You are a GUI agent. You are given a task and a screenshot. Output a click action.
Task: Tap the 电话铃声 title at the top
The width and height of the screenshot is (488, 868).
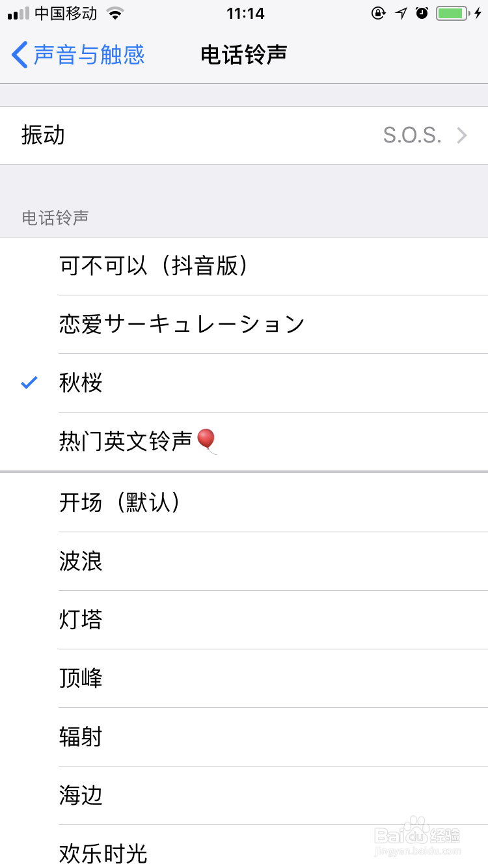(244, 55)
